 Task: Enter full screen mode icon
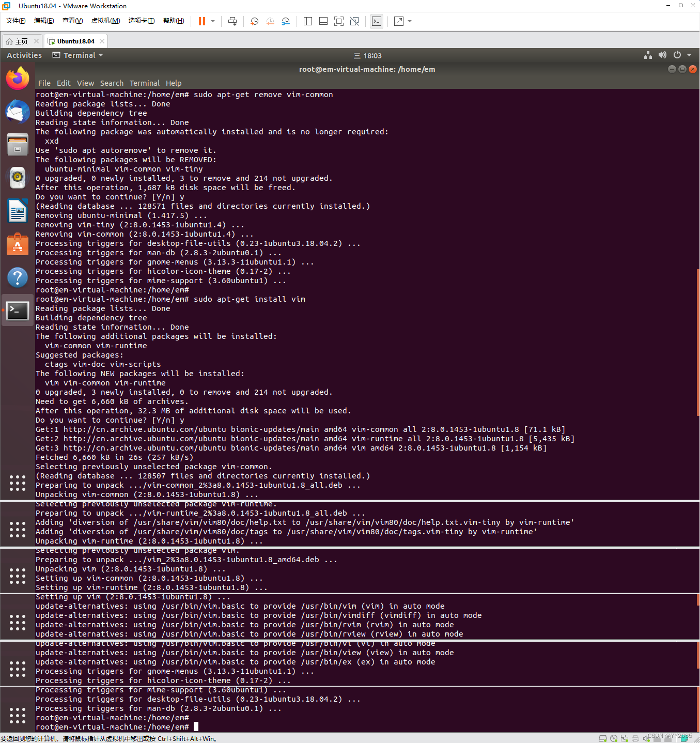pos(339,21)
